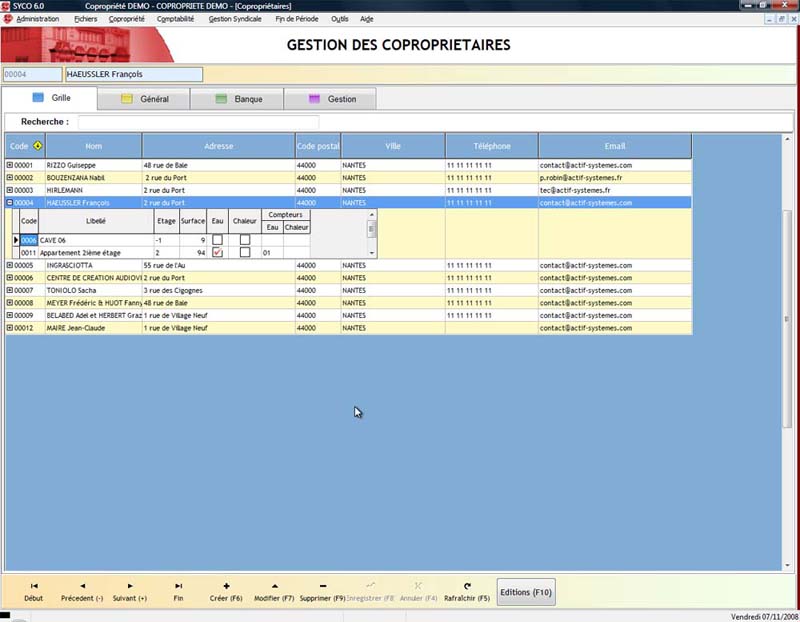Image resolution: width=800 pixels, height=622 pixels.
Task: Delete record with Supprimer (F9)
Action: 322,591
